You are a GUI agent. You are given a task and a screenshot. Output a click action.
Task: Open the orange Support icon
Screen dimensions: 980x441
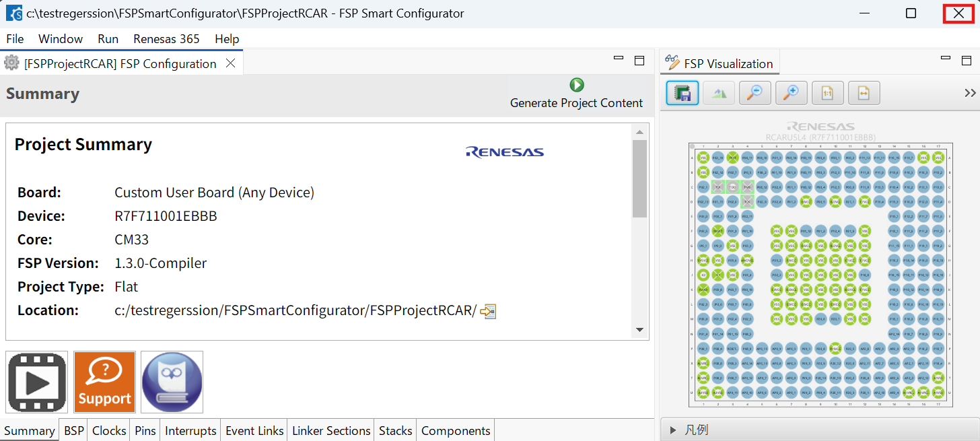(104, 382)
